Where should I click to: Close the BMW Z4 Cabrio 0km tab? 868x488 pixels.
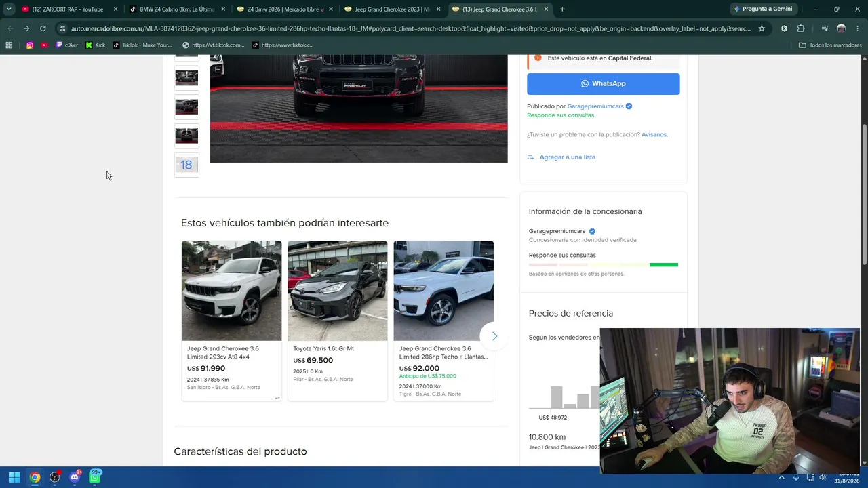(223, 9)
